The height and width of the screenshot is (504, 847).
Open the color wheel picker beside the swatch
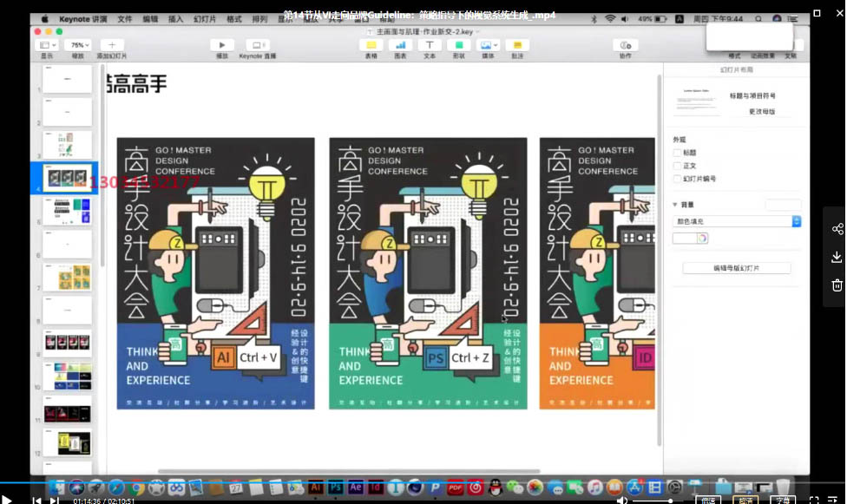[702, 239]
